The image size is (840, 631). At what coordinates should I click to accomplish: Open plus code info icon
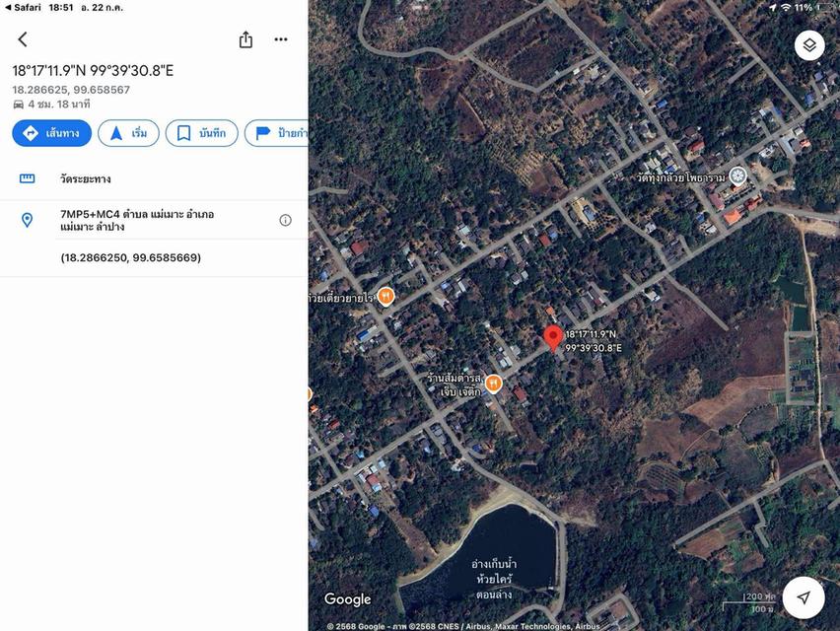286,220
